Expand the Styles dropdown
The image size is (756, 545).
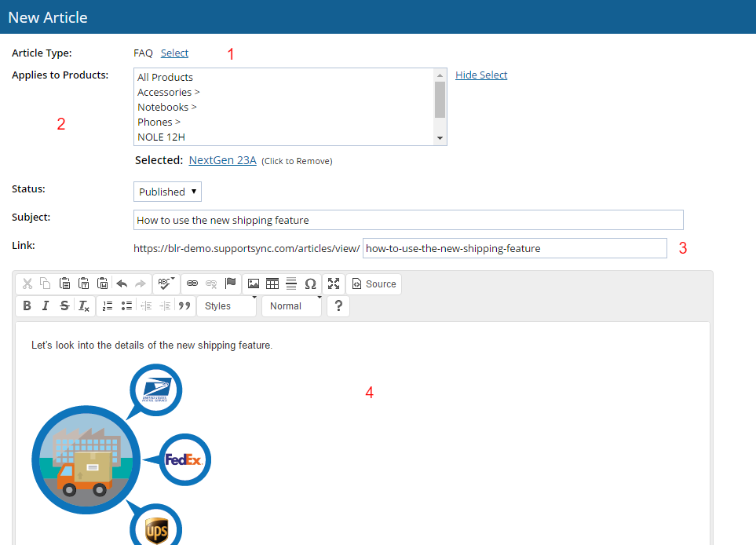(x=228, y=306)
